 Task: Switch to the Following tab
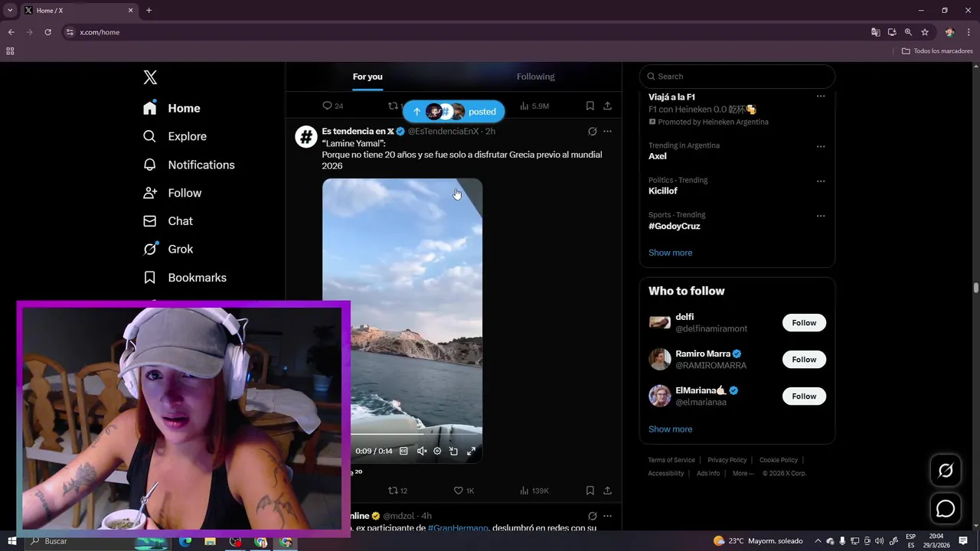tap(536, 77)
